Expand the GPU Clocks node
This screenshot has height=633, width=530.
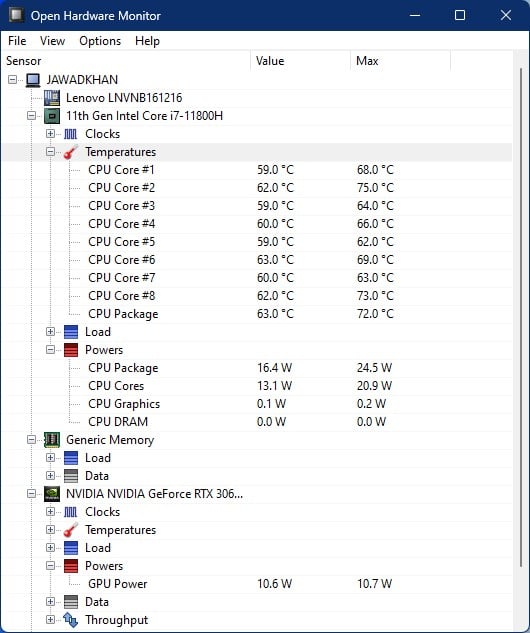tap(50, 511)
